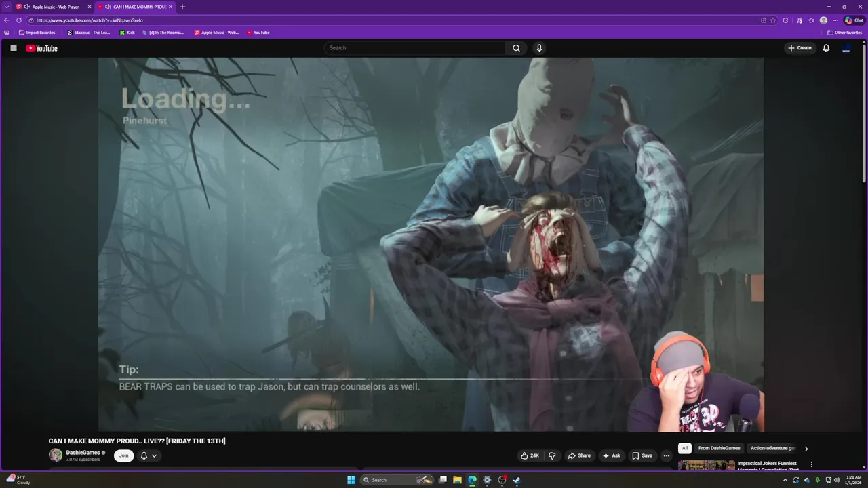Screen dimensions: 868x488
Task: Share the video
Action: pos(579,455)
